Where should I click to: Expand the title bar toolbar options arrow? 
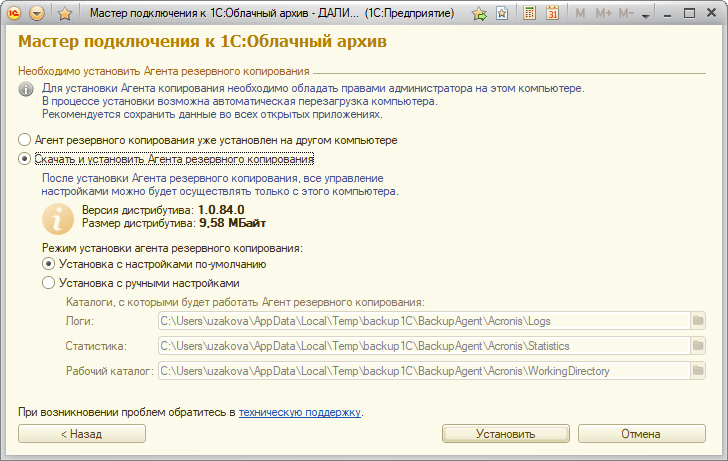tap(645, 15)
